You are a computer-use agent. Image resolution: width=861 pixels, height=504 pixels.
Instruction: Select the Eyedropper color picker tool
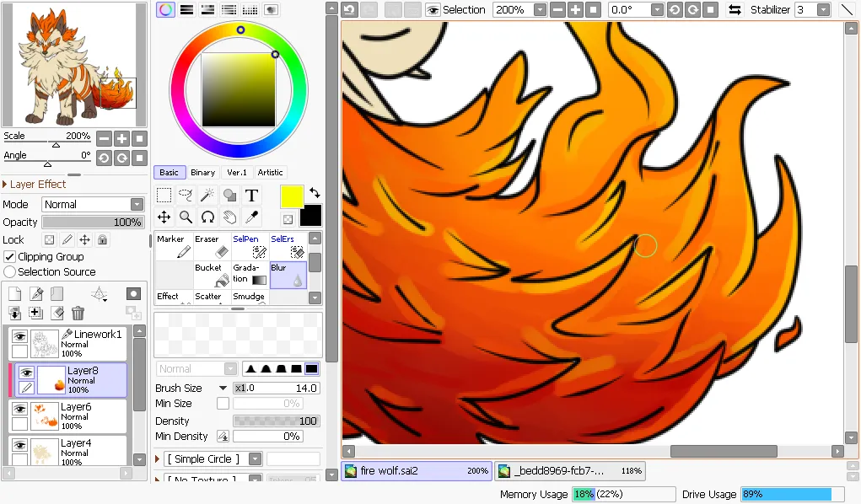(x=251, y=217)
